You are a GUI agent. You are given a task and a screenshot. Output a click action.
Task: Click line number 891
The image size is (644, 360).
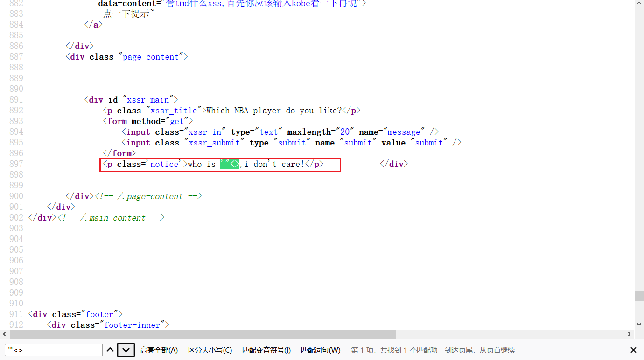(16, 100)
